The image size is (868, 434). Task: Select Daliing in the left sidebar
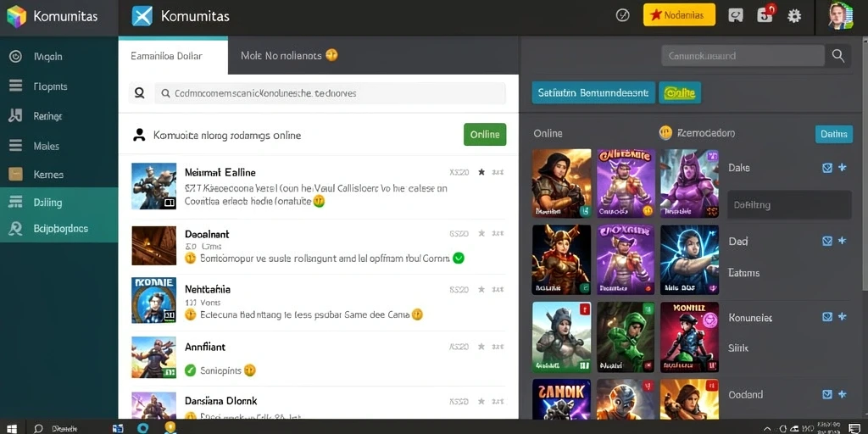coord(58,202)
